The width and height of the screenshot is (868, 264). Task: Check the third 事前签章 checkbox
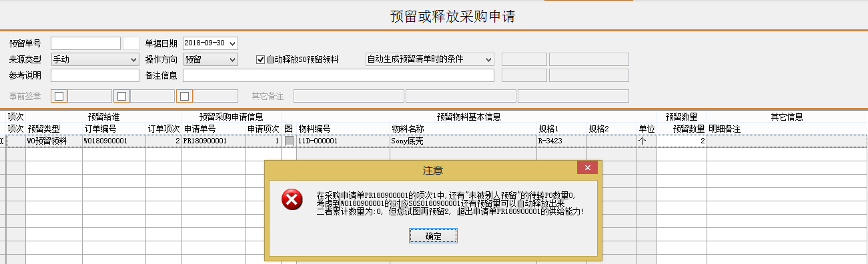(x=185, y=96)
